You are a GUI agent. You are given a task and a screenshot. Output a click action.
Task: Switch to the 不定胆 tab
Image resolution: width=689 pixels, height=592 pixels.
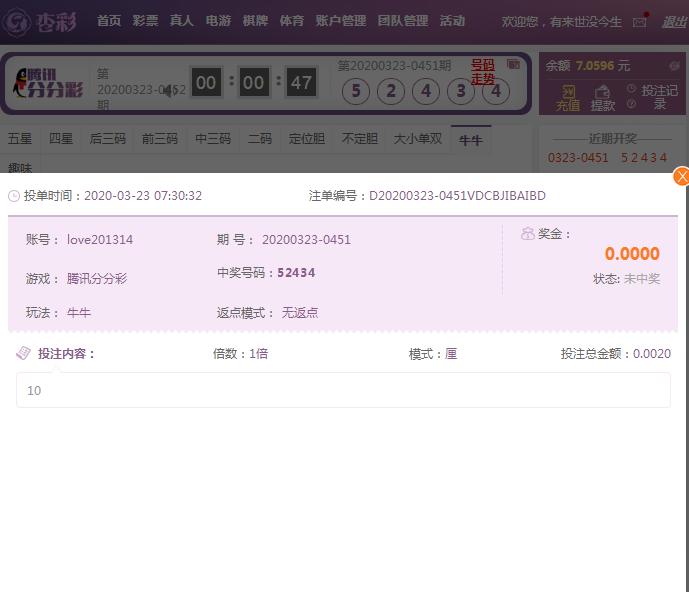[359, 139]
